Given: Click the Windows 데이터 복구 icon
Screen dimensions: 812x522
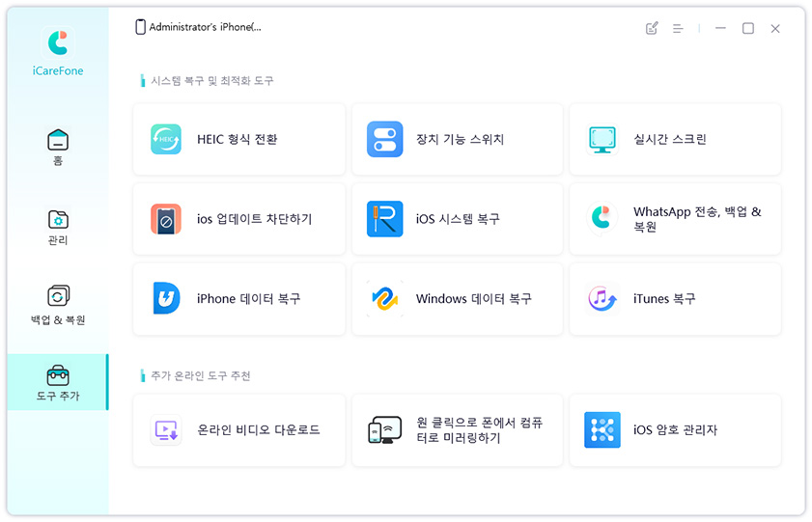Looking at the screenshot, I should [385, 298].
